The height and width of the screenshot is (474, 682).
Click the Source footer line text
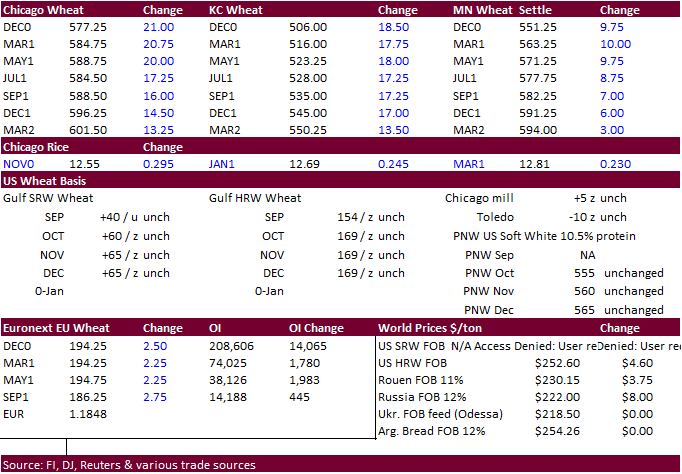pos(129,465)
